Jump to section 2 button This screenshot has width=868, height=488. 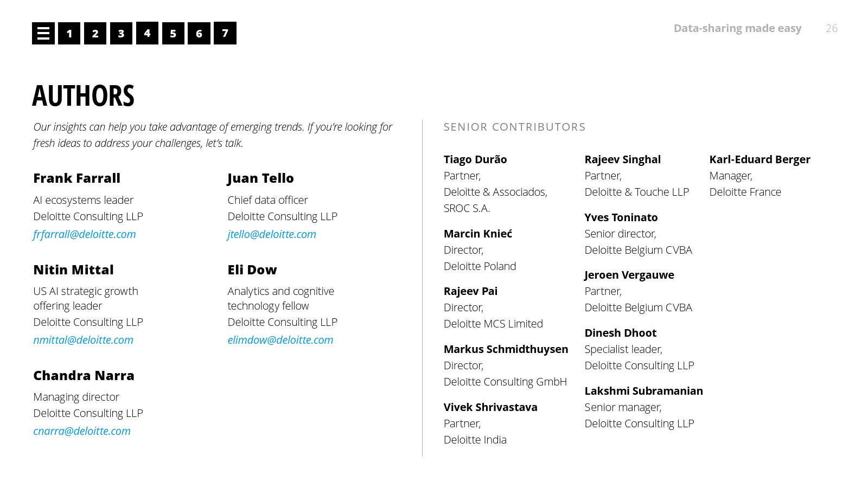[95, 34]
